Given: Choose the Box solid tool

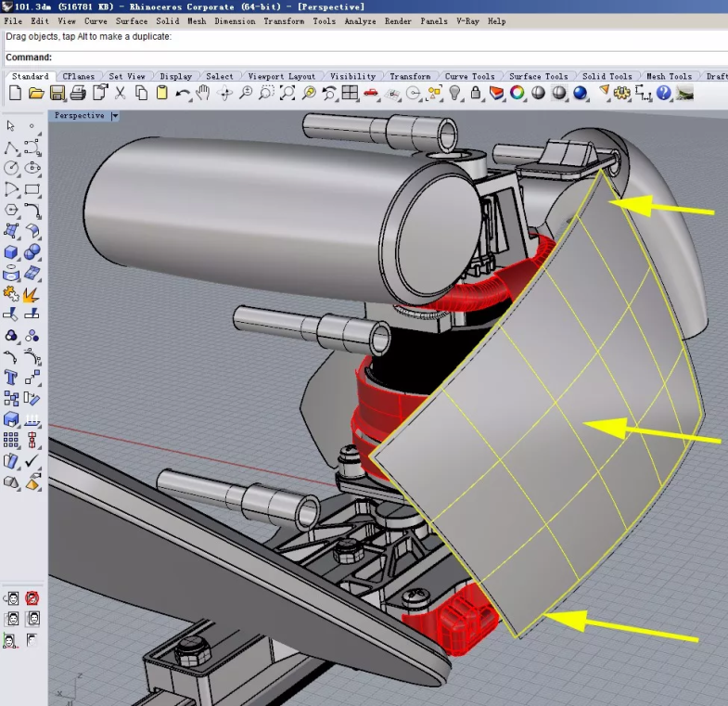Looking at the screenshot, I should pos(11,252).
